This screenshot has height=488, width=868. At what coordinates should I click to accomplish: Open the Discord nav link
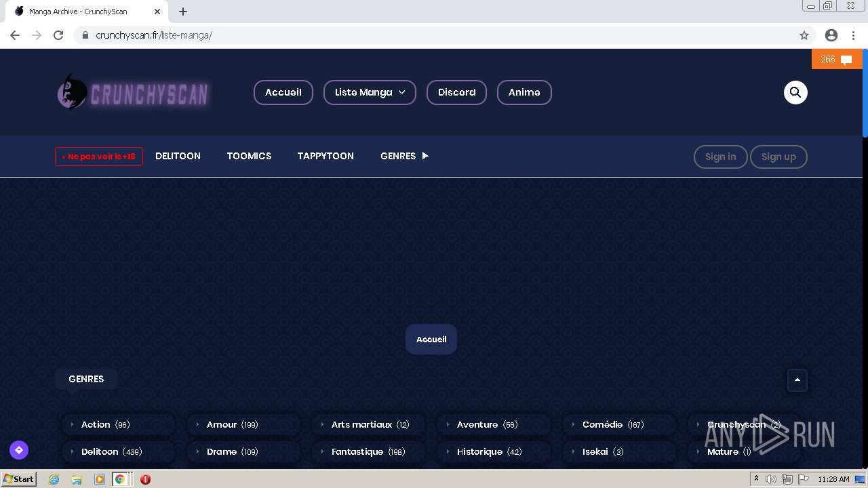tap(456, 92)
